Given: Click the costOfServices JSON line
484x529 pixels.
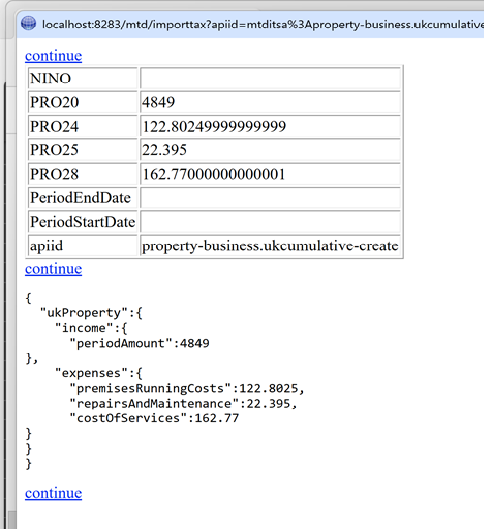Looking at the screenshot, I should [154, 418].
